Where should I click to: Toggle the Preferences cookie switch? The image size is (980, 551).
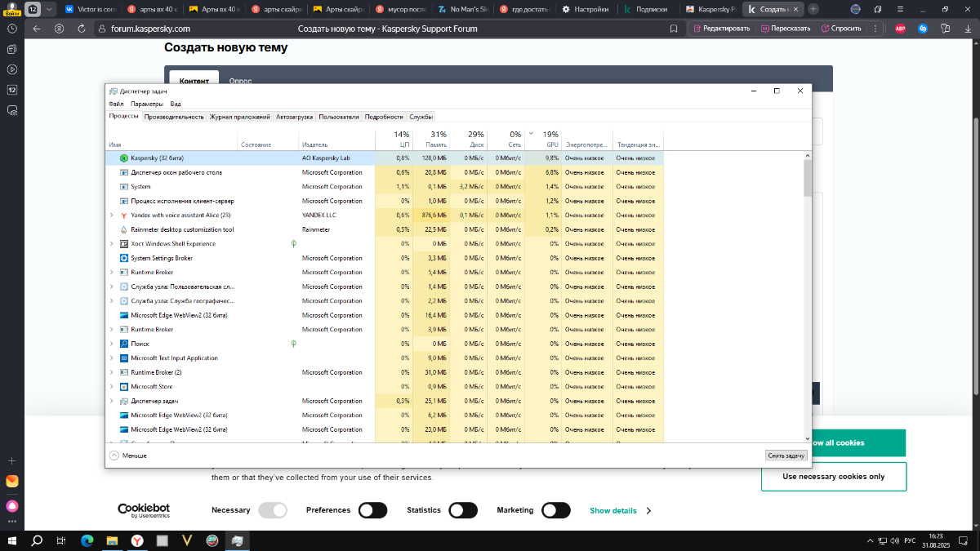[x=372, y=510]
